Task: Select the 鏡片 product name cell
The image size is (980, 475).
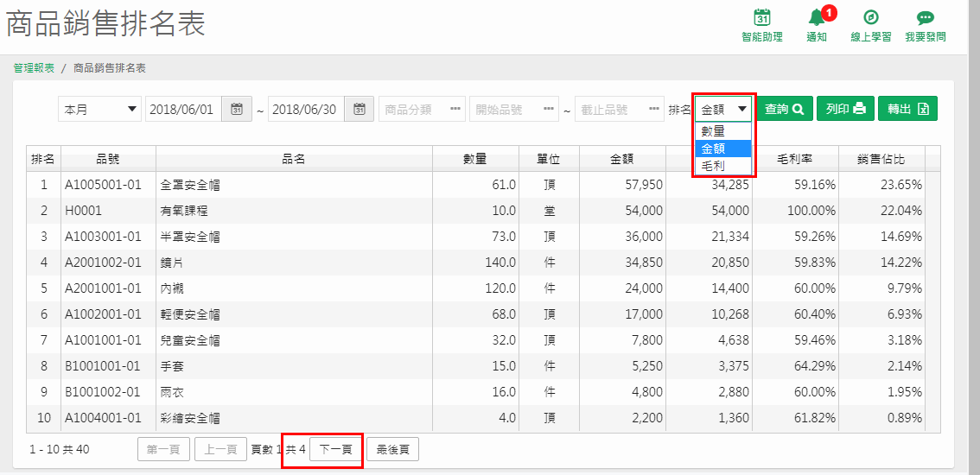Action: [x=295, y=263]
